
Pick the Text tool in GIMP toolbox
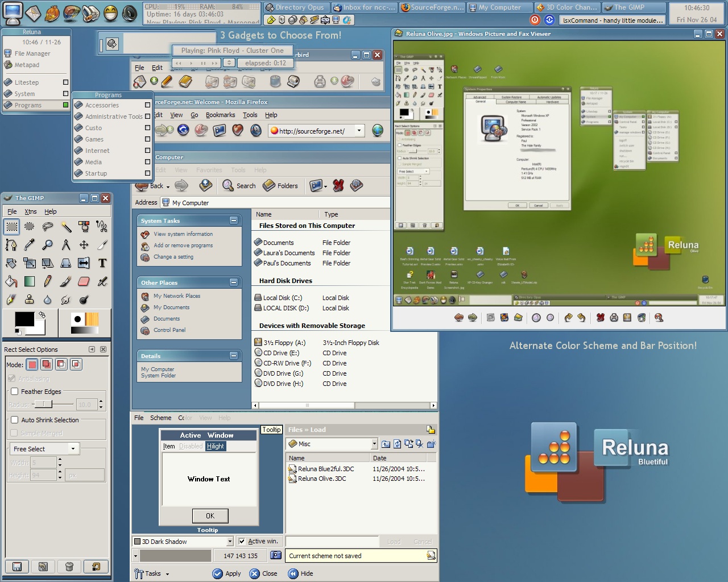(x=102, y=263)
